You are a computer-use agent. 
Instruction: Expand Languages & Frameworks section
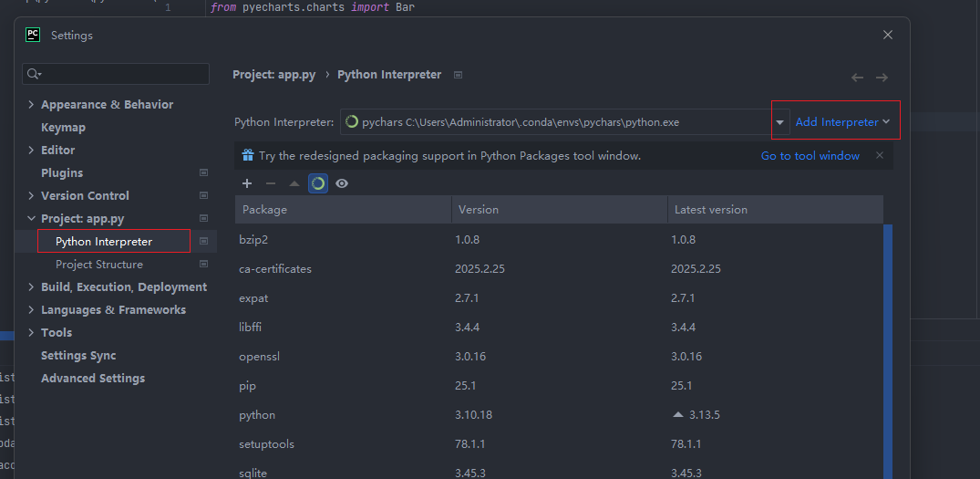pyautogui.click(x=31, y=309)
